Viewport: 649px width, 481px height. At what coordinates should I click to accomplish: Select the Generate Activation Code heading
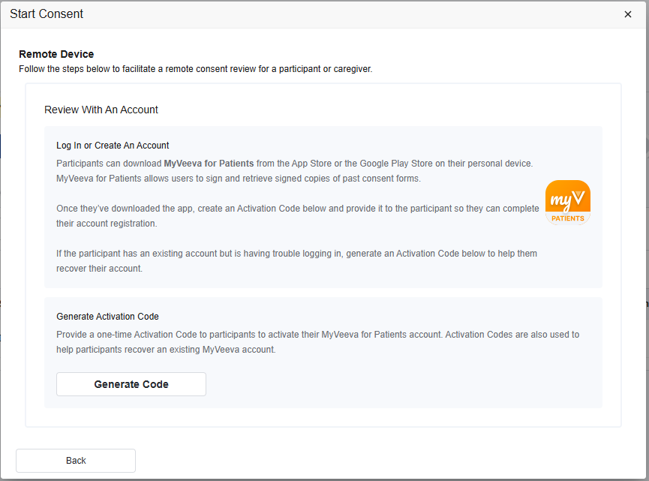pyautogui.click(x=108, y=317)
